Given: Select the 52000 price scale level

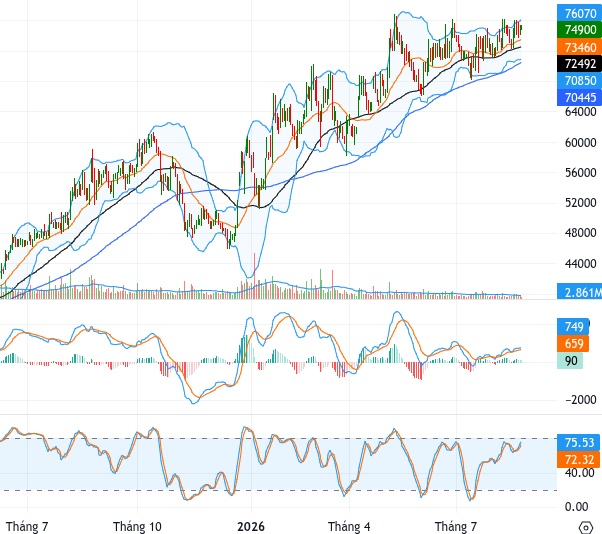Looking at the screenshot, I should (580, 202).
